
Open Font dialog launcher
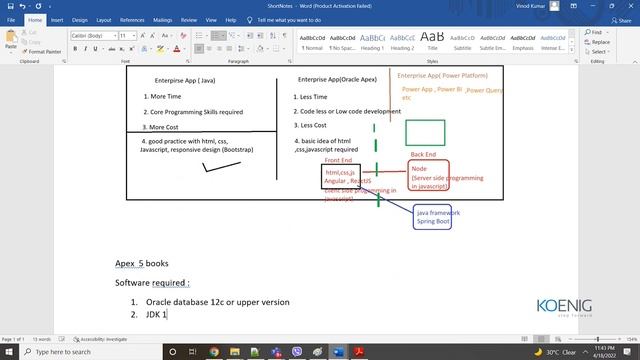188,61
